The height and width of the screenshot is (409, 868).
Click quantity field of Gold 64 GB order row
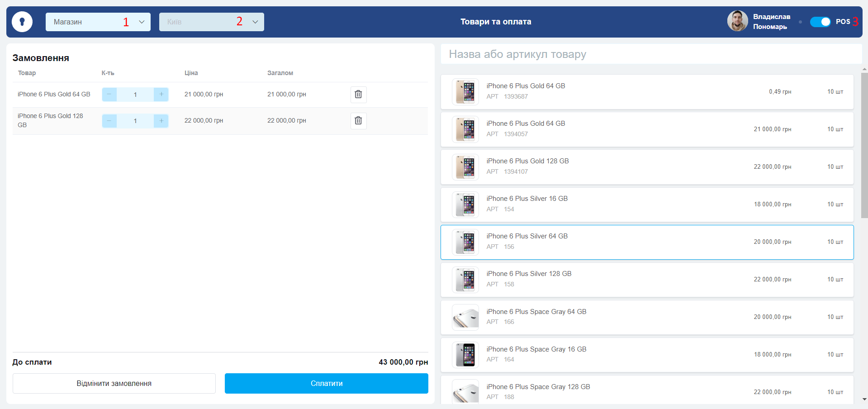coord(135,95)
